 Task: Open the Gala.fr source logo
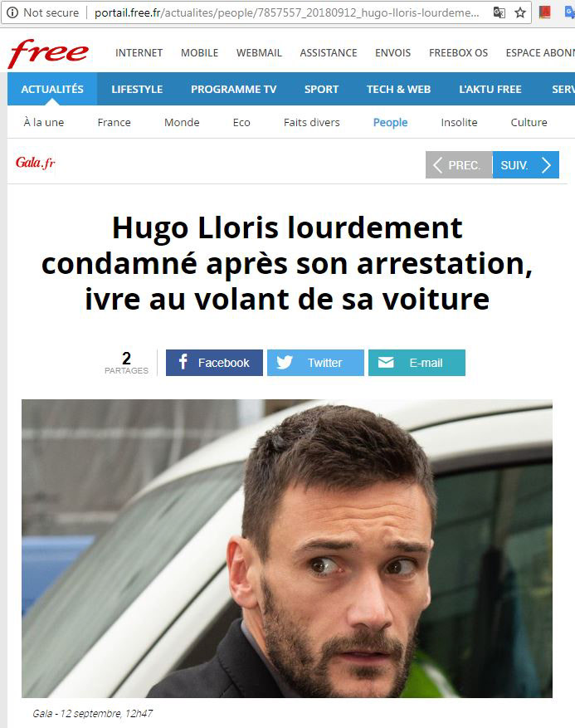tap(36, 163)
